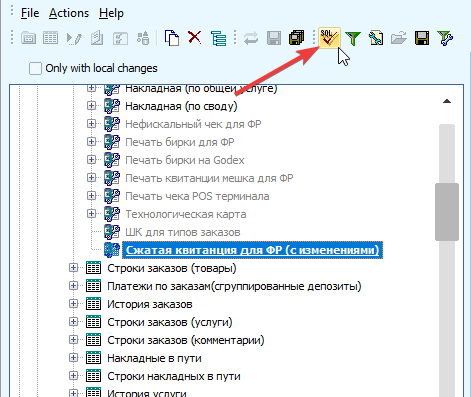Expand Печать бирки для ФР node
This screenshot has width=471, height=397.
pyautogui.click(x=91, y=142)
